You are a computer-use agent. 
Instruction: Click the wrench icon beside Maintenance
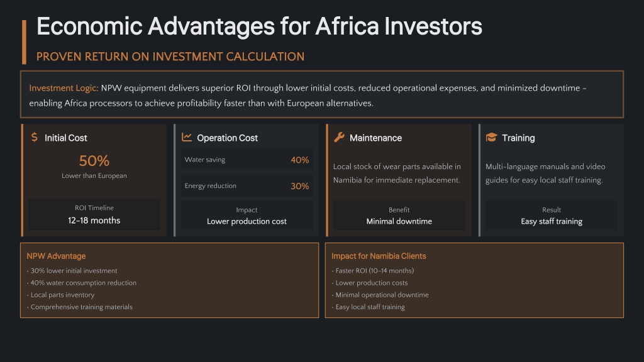(339, 138)
